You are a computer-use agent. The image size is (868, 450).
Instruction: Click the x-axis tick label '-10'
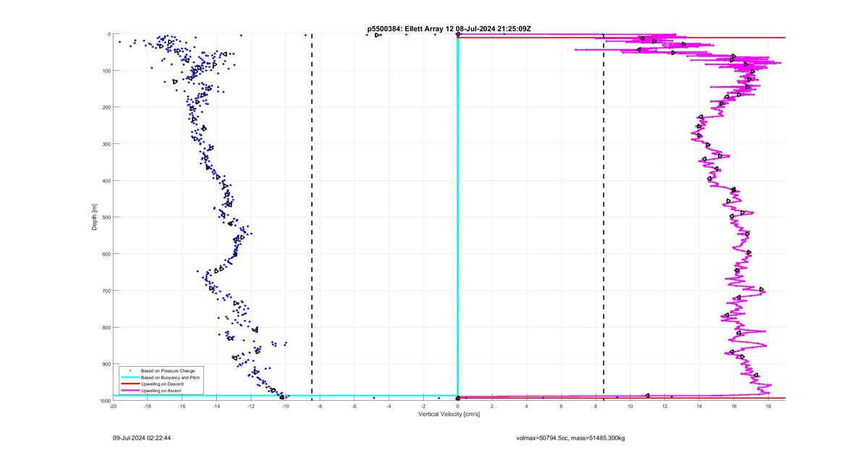(x=286, y=406)
